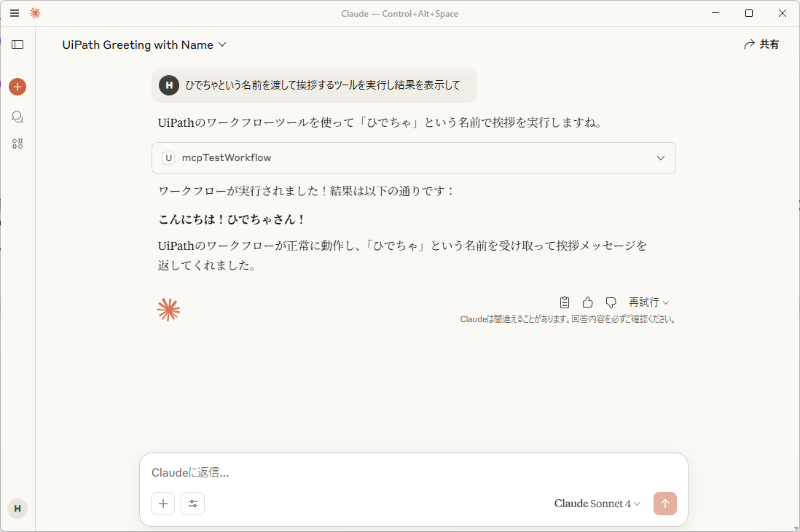This screenshot has width=800, height=532.
Task: Click the U icon in the mcpTestWorkflow block
Action: tap(168, 158)
